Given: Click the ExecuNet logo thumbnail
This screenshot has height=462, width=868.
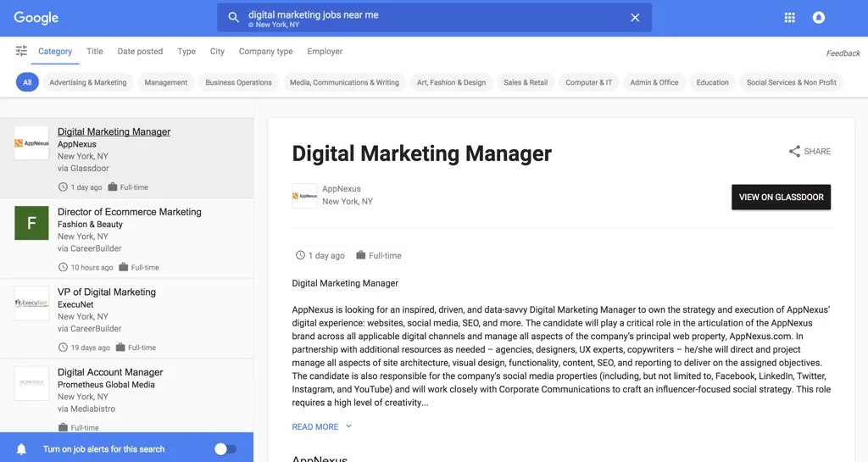Looking at the screenshot, I should tap(31, 303).
